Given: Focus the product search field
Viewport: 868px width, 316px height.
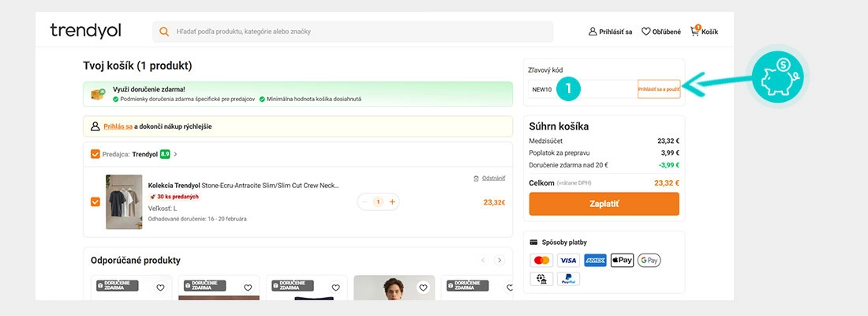Looking at the screenshot, I should [x=353, y=32].
